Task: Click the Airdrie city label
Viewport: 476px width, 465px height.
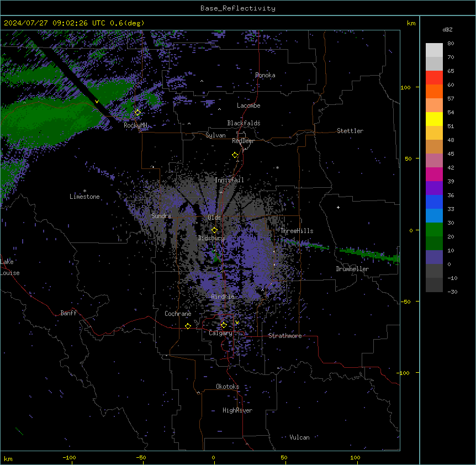Action: 223,297
